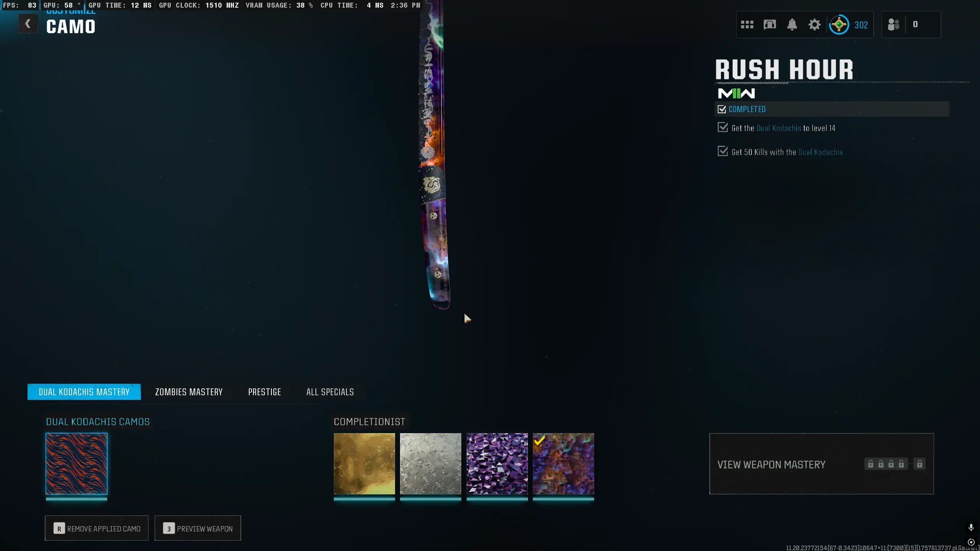This screenshot has height=551, width=980.
Task: Select the gold completionist camo swatch
Action: [x=364, y=464]
